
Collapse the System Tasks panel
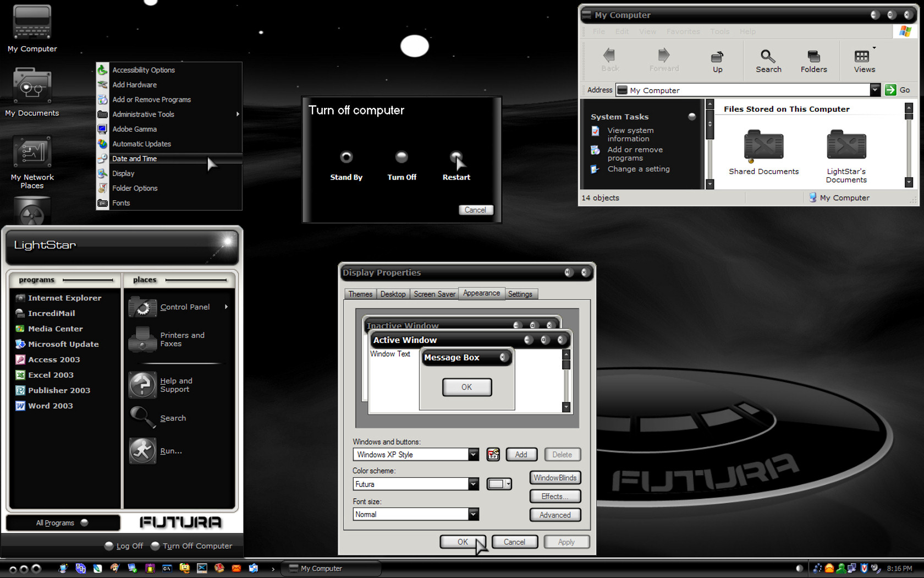point(692,117)
